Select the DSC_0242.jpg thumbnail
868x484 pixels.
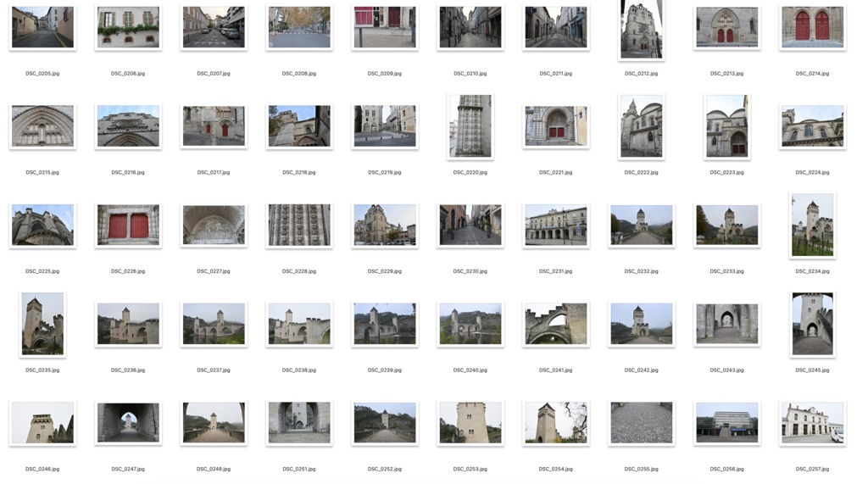(x=641, y=324)
